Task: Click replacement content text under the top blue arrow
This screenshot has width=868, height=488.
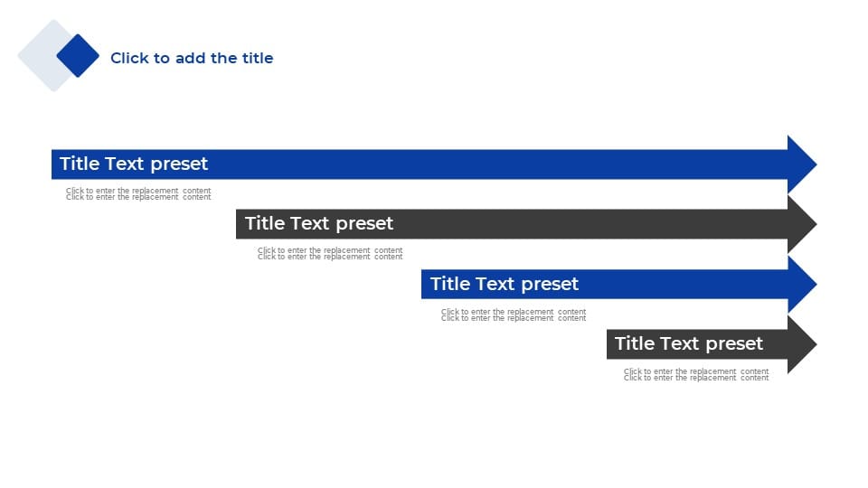Action: [x=138, y=193]
